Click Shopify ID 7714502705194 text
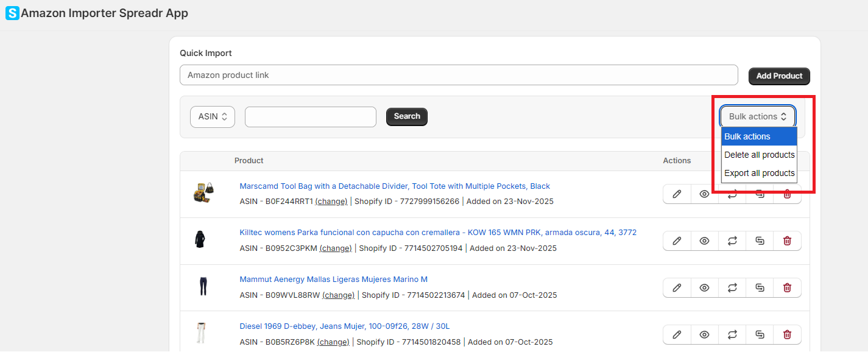Viewport: 868px width, 352px height. pos(411,248)
